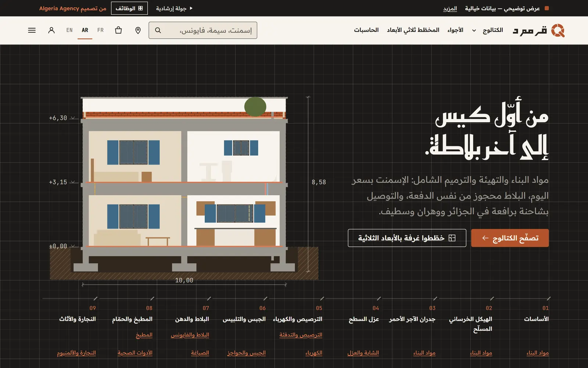Select category 09 النجارة والأثاث

point(78,319)
